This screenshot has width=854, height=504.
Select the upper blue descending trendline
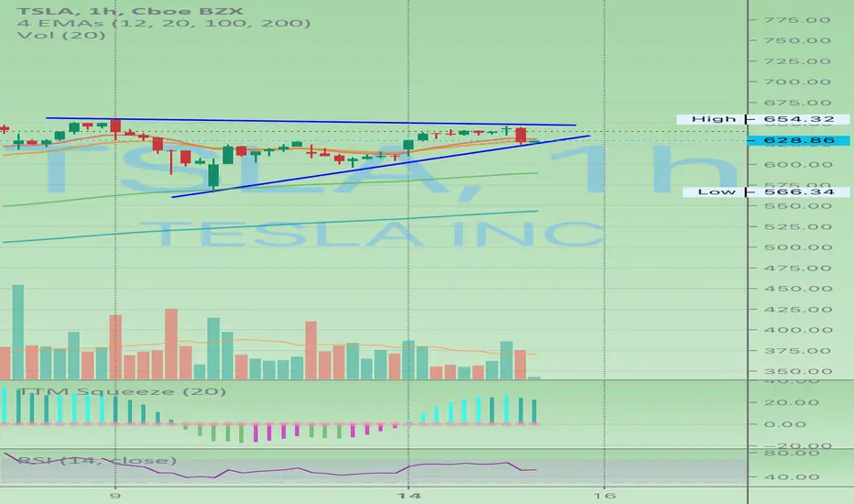(311, 122)
